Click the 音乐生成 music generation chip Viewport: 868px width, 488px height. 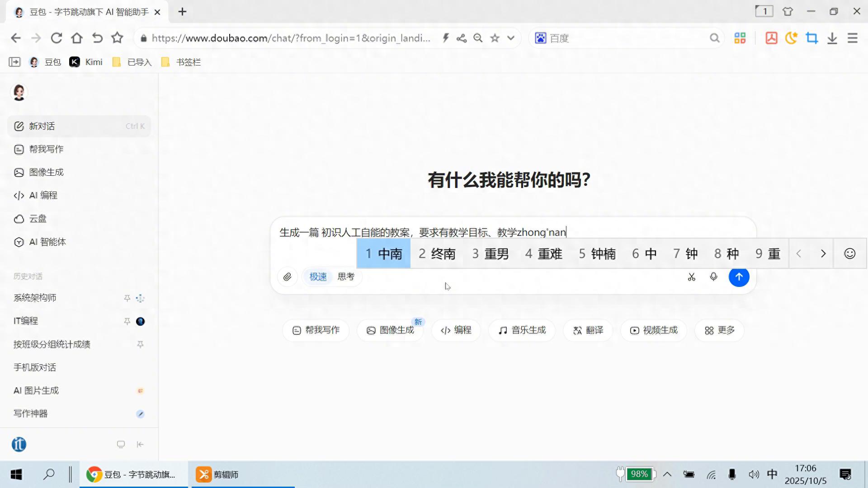522,330
